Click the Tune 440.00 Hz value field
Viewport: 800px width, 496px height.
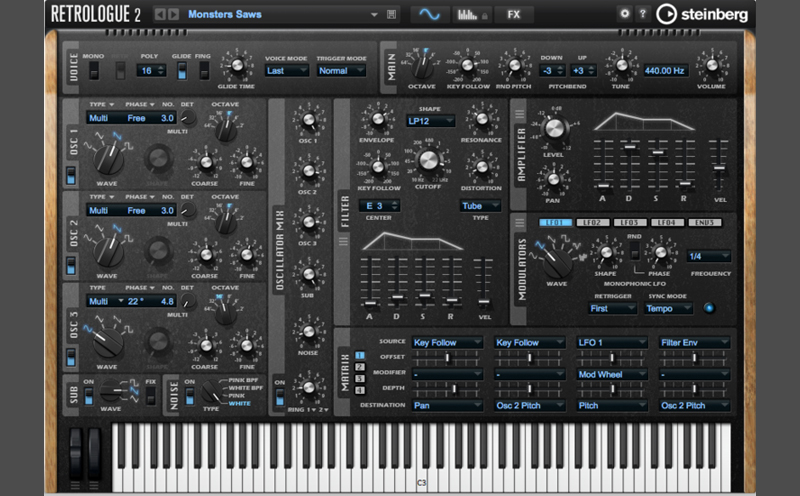tap(663, 71)
